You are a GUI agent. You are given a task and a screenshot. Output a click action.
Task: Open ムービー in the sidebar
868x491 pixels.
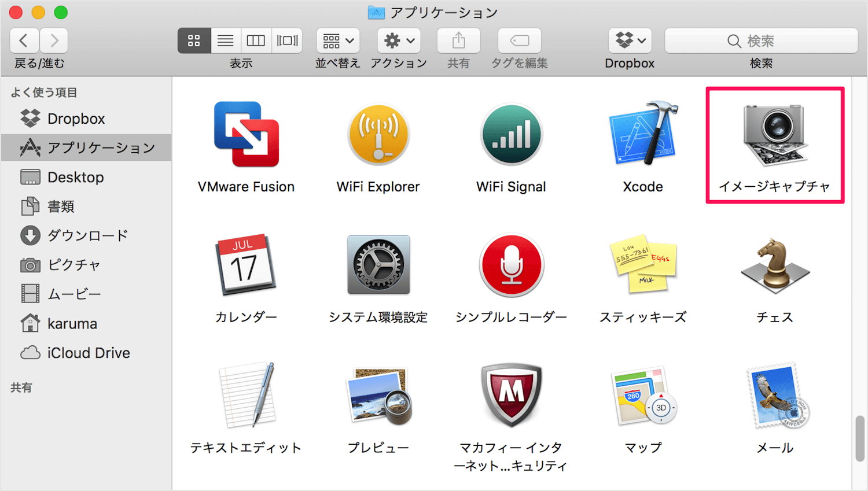click(x=87, y=294)
